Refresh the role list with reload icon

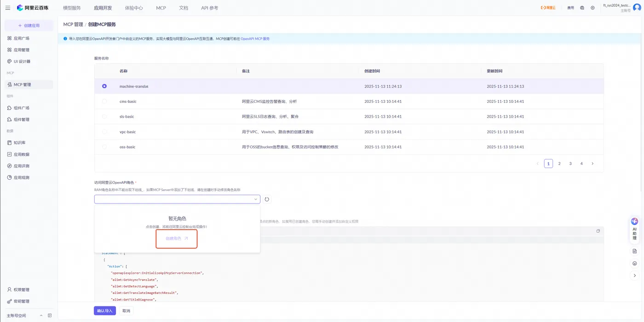[267, 199]
